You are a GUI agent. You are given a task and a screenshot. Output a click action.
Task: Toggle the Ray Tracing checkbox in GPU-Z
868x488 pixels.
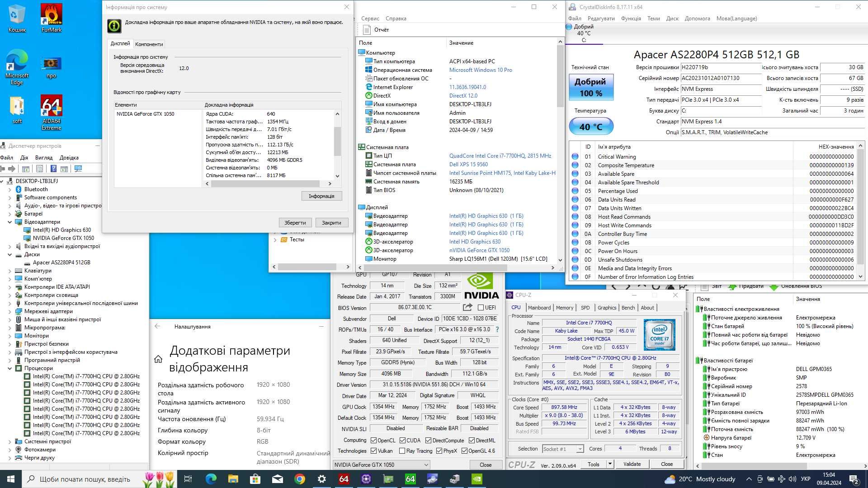click(402, 451)
